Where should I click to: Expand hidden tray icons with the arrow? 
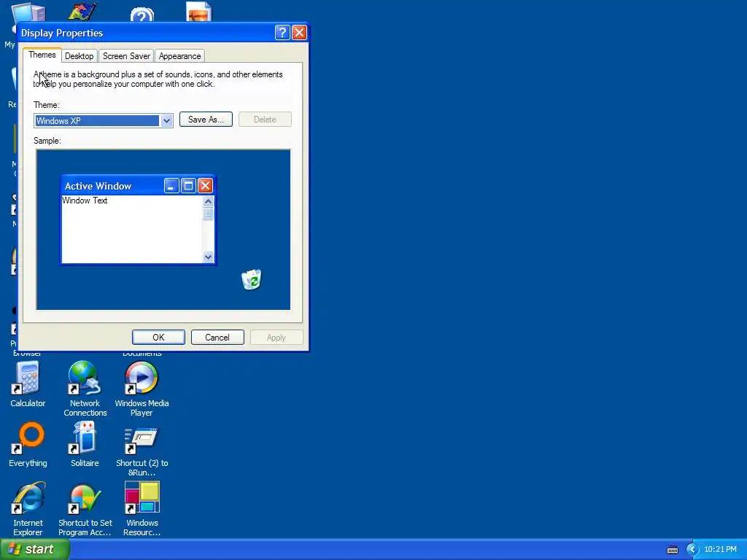point(692,550)
